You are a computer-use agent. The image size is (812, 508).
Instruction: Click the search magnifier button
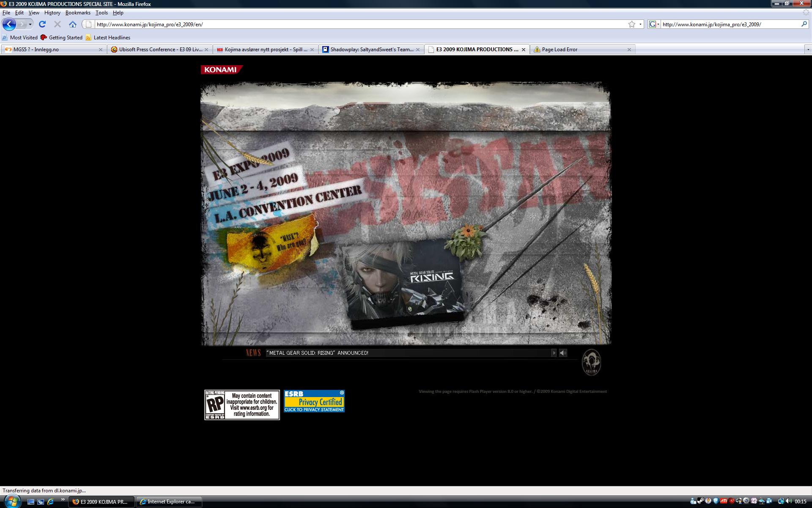point(804,24)
